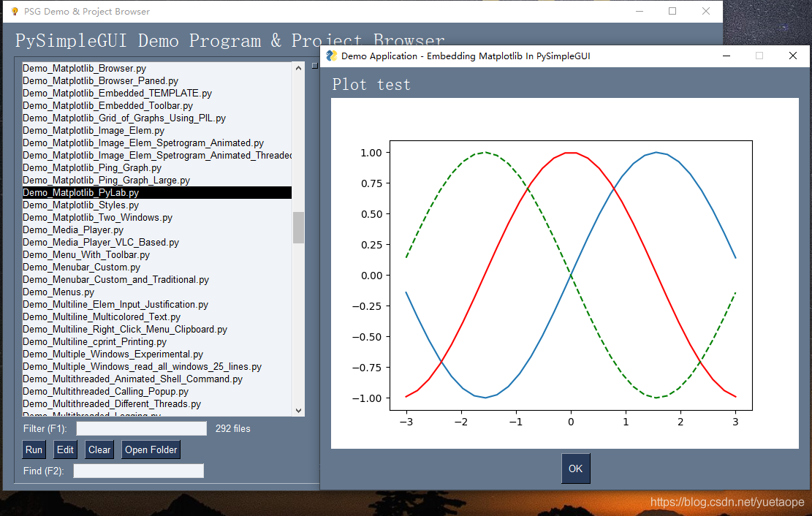Focus the Find (F2) input field
This screenshot has height=516, width=812.
[138, 471]
